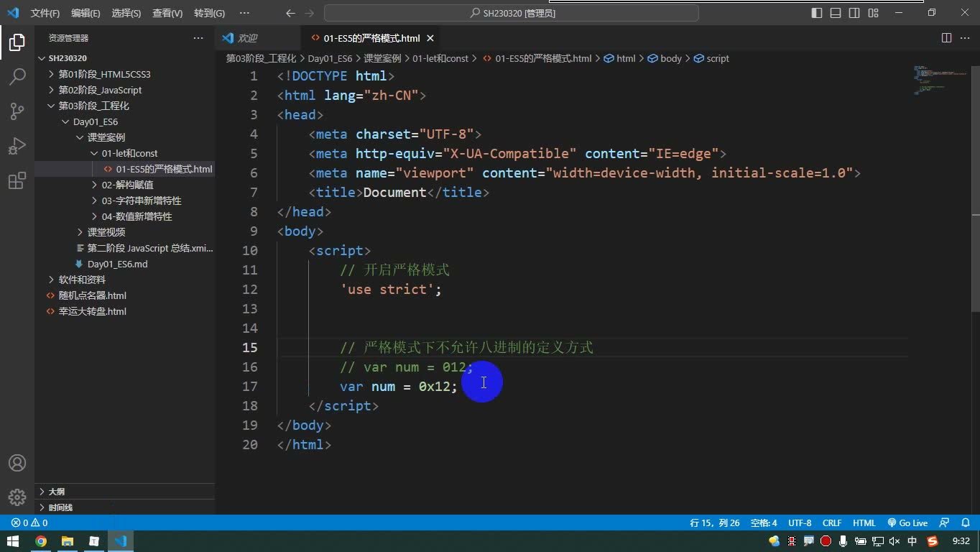
Task: Toggle the primary side bar layout icon
Action: (817, 13)
